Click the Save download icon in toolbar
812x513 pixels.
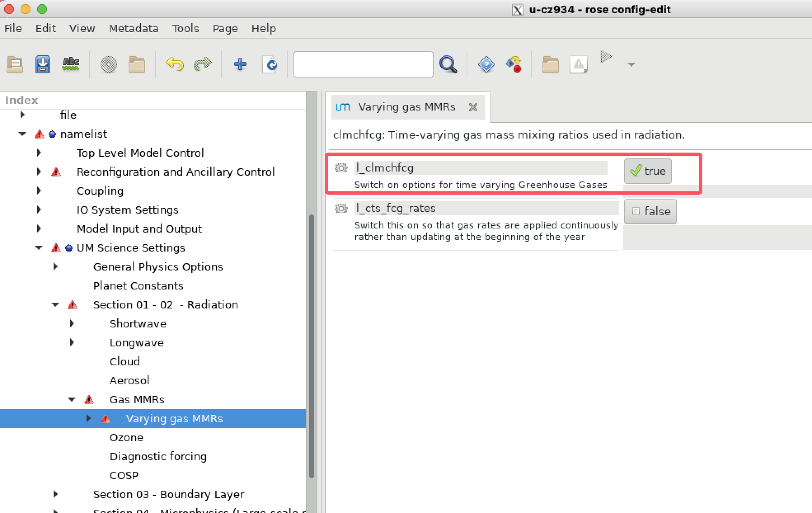coord(43,64)
